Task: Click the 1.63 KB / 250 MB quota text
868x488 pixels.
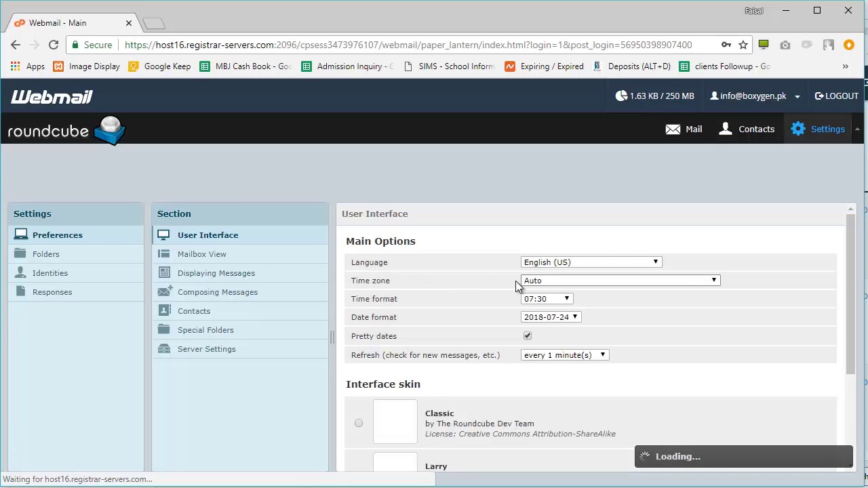Action: (x=662, y=96)
